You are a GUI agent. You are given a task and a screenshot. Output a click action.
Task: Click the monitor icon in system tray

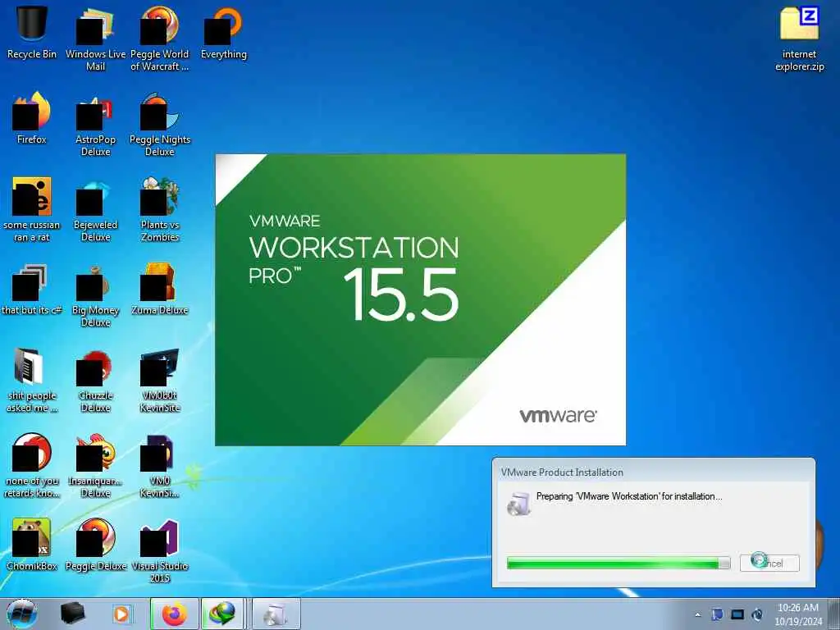point(737,614)
